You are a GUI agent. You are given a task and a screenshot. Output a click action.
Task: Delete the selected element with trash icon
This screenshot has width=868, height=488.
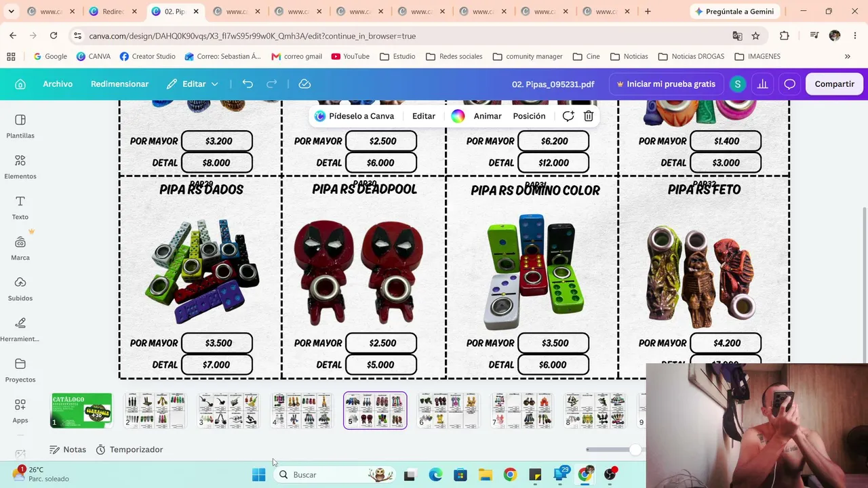(589, 116)
